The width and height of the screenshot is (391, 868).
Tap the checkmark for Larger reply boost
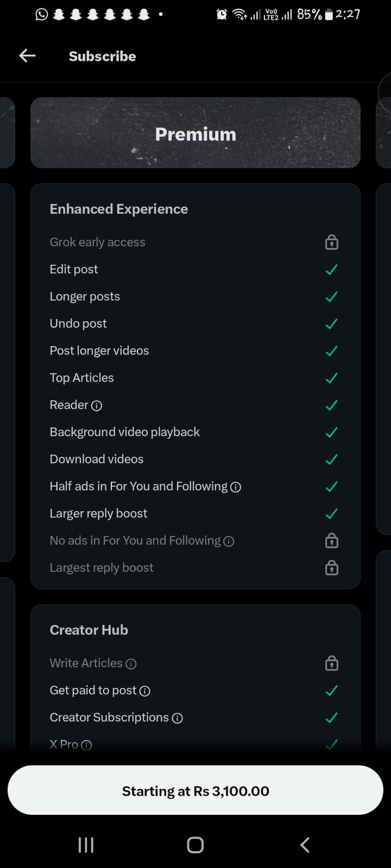[x=331, y=513]
